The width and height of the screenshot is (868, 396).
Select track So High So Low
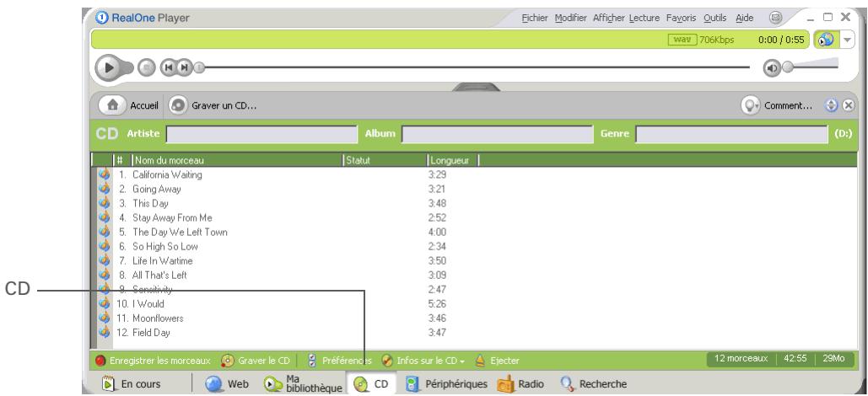point(165,247)
